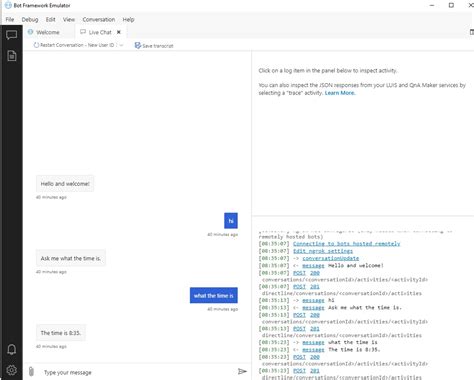Open the Help menu
This screenshot has width=474, height=380.
[128, 19]
